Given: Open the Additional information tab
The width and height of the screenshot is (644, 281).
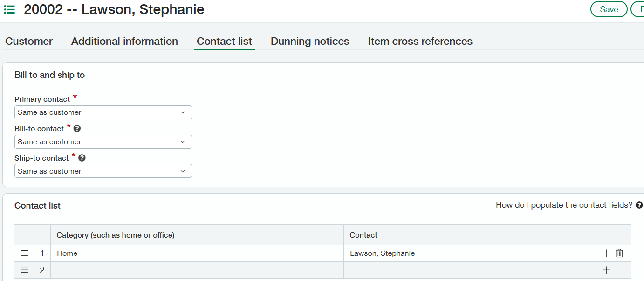Looking at the screenshot, I should [124, 41].
